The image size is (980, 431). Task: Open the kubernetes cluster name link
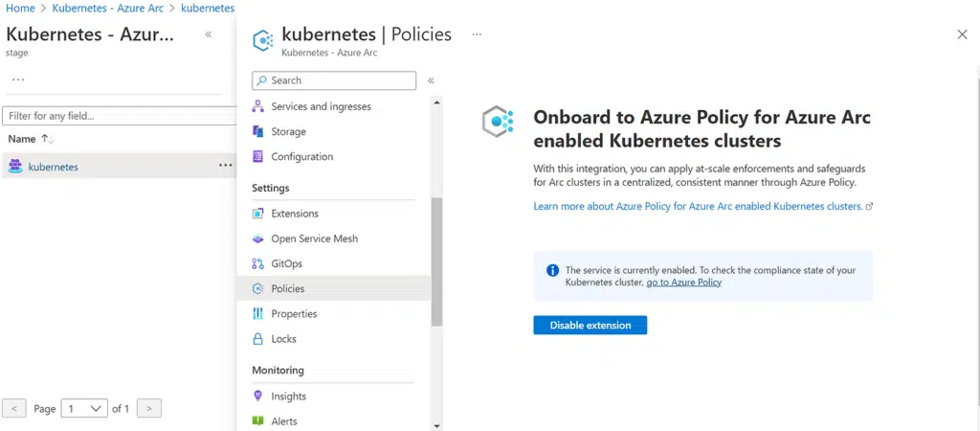(x=54, y=167)
